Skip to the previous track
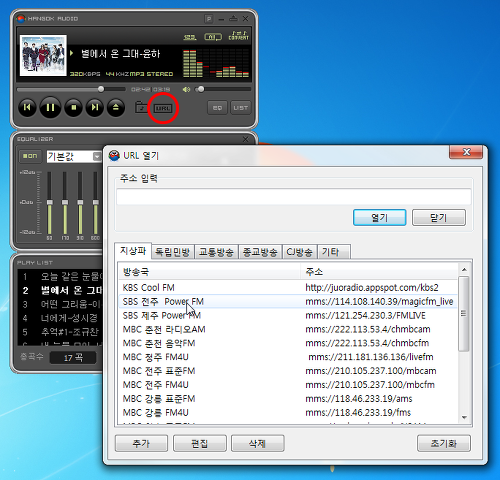The width and height of the screenshot is (500, 480). click(27, 107)
